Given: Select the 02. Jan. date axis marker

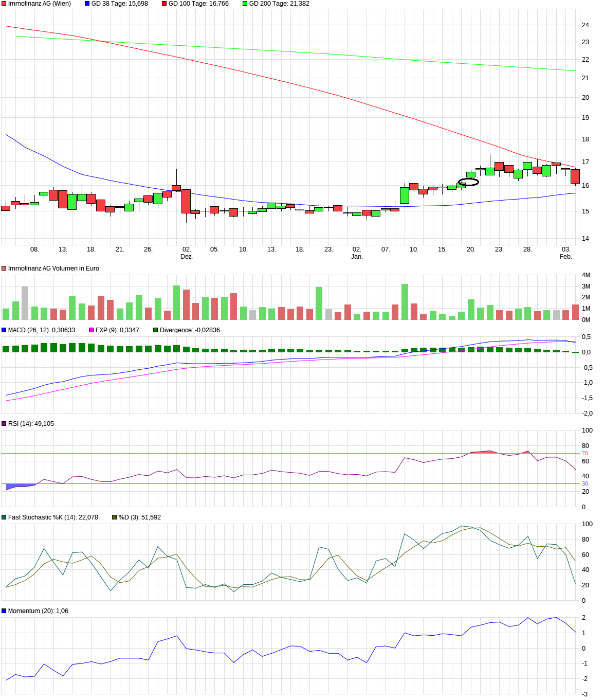Looking at the screenshot, I should [x=357, y=253].
